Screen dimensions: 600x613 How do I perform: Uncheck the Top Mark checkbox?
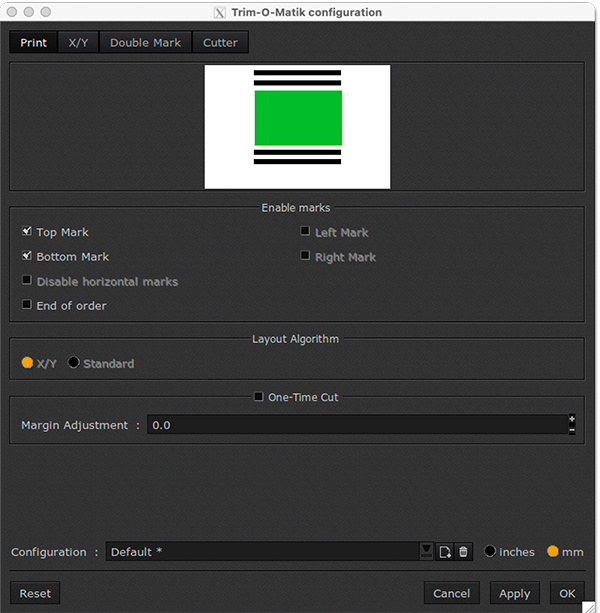[x=27, y=232]
